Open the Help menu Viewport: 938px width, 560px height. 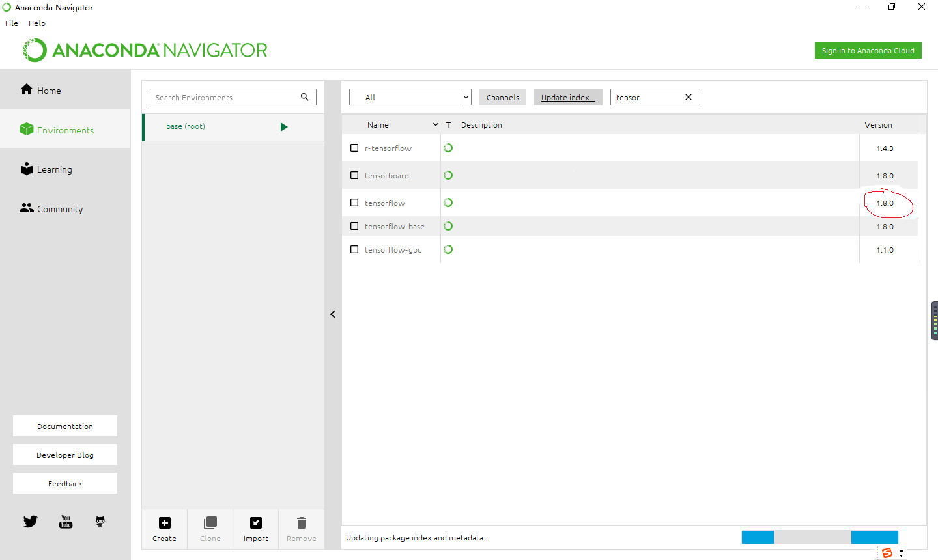click(x=37, y=23)
